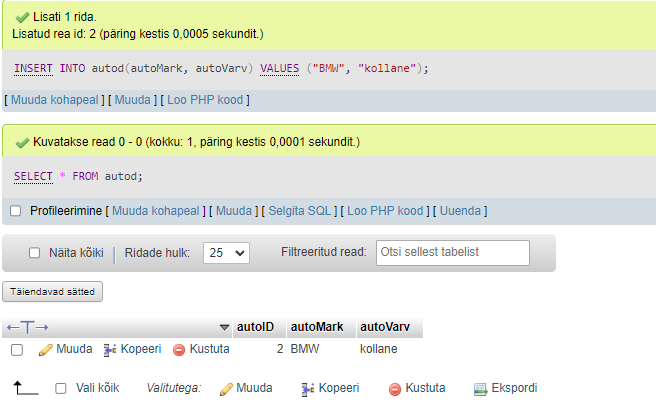Viewport: 656px width, 407px height.
Task: Open the Ridade hulk dropdown
Action: click(226, 253)
